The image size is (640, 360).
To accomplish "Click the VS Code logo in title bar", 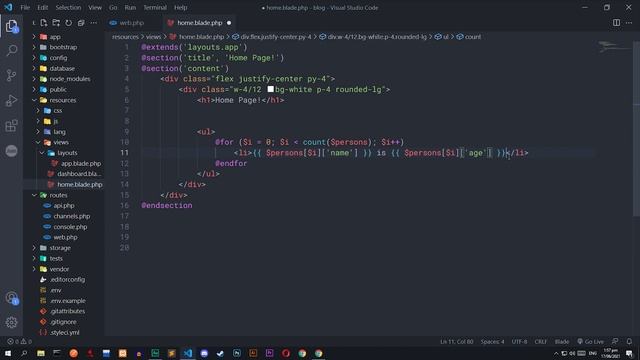I will pos(8,7).
